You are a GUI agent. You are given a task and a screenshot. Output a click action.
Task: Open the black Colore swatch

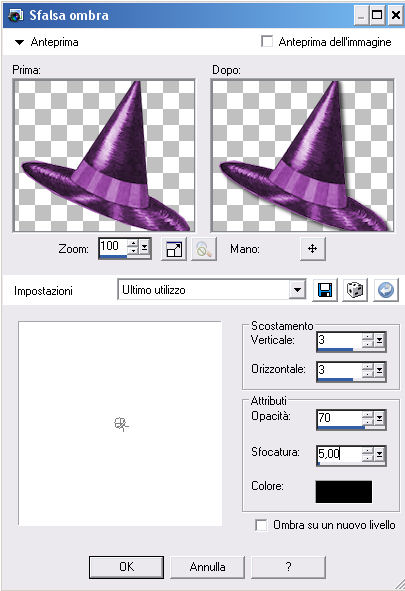[344, 491]
